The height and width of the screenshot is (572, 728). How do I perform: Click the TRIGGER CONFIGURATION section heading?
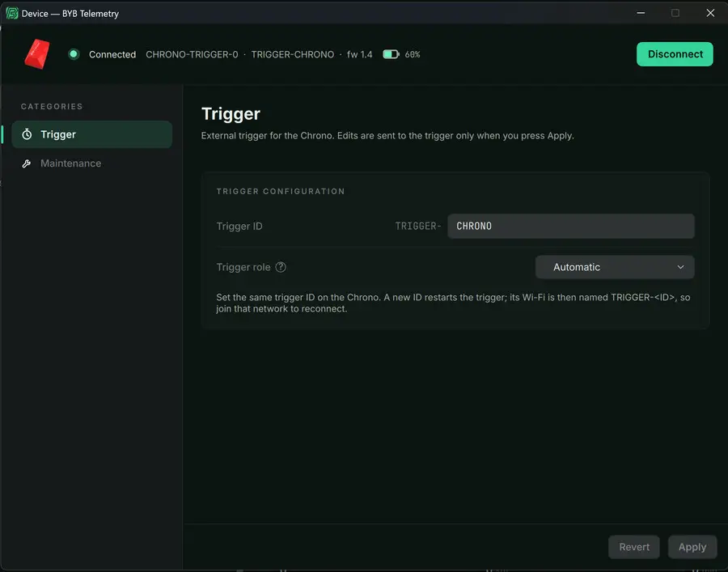[281, 191]
